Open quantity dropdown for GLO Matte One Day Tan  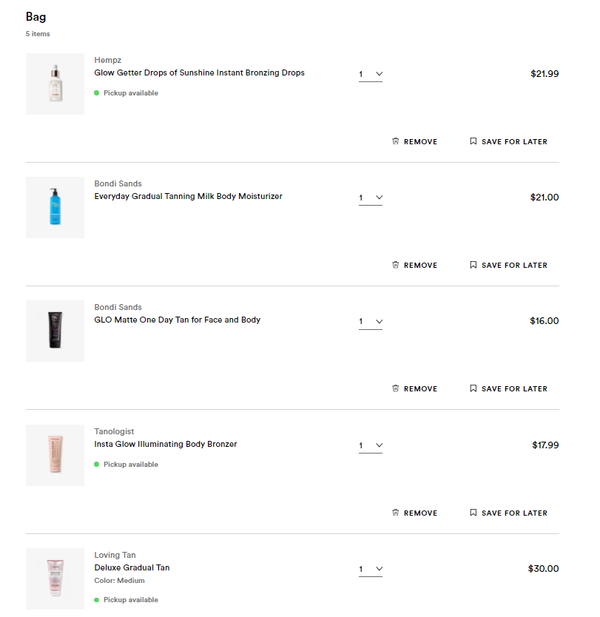(370, 322)
